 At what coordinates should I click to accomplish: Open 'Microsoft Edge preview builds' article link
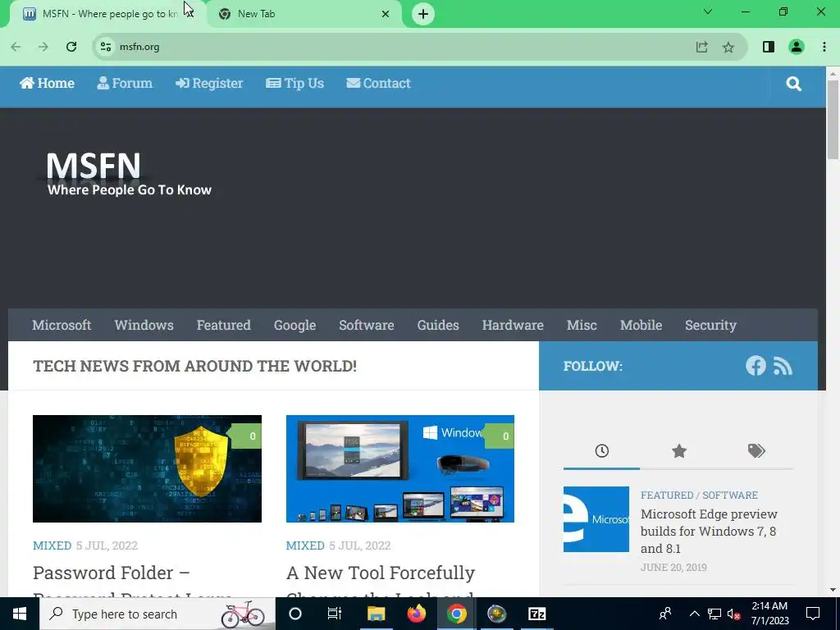[709, 531]
